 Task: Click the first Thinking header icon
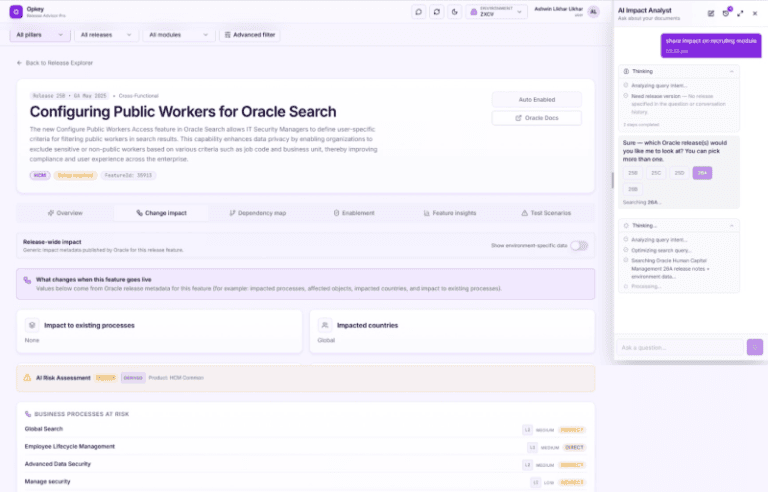point(626,72)
